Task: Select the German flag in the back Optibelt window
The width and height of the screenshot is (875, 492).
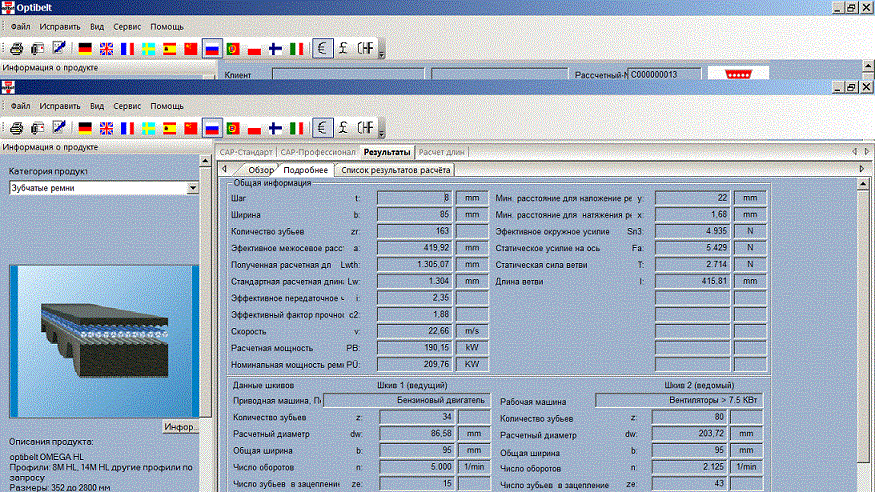Action: click(x=85, y=49)
